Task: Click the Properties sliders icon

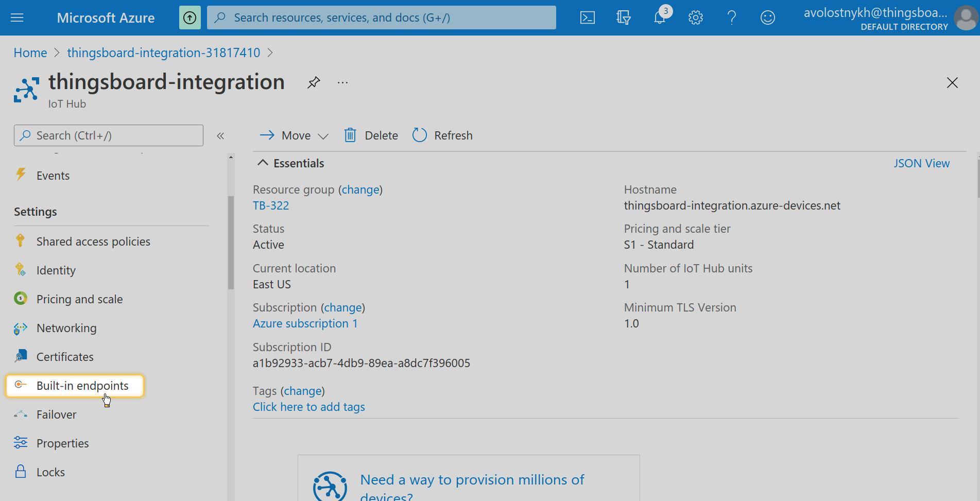Action: point(21,442)
